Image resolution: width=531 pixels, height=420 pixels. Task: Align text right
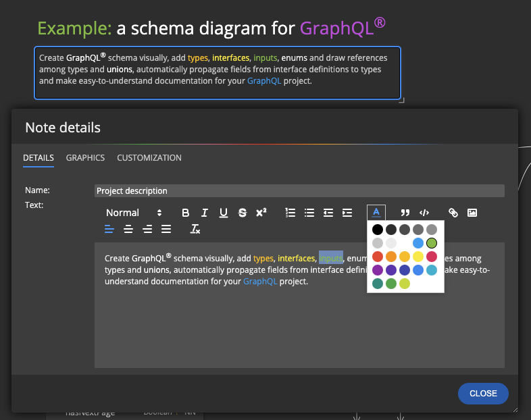(147, 230)
